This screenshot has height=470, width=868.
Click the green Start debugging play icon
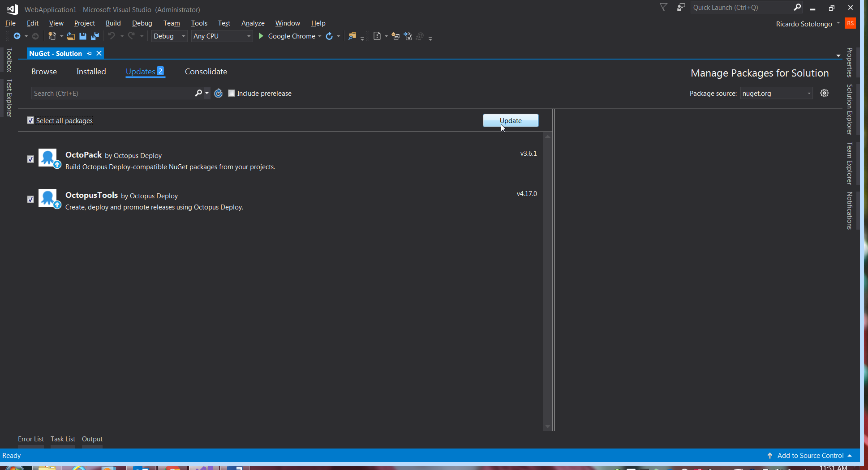tap(261, 36)
